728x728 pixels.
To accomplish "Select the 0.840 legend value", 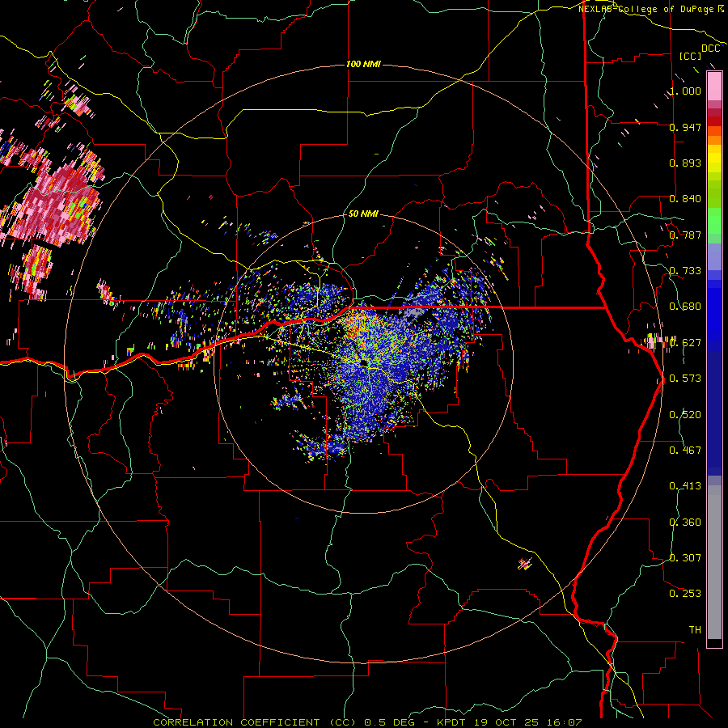I will click(x=685, y=199).
